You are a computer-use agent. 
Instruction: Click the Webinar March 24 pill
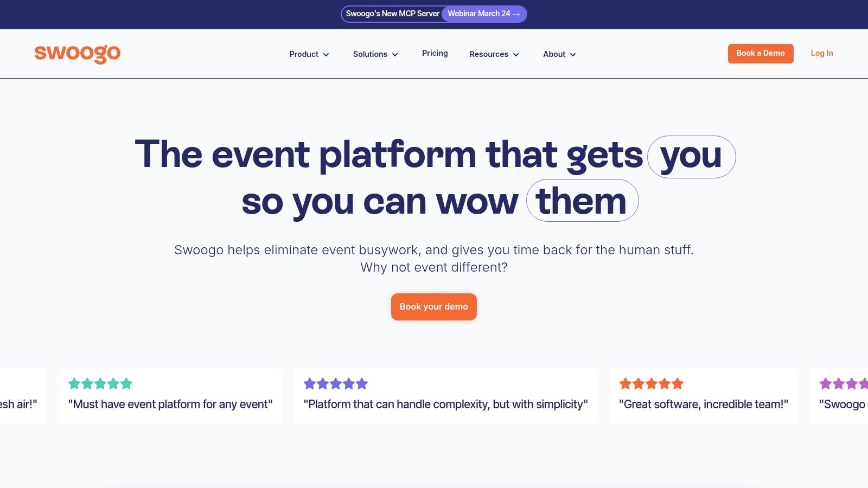483,14
